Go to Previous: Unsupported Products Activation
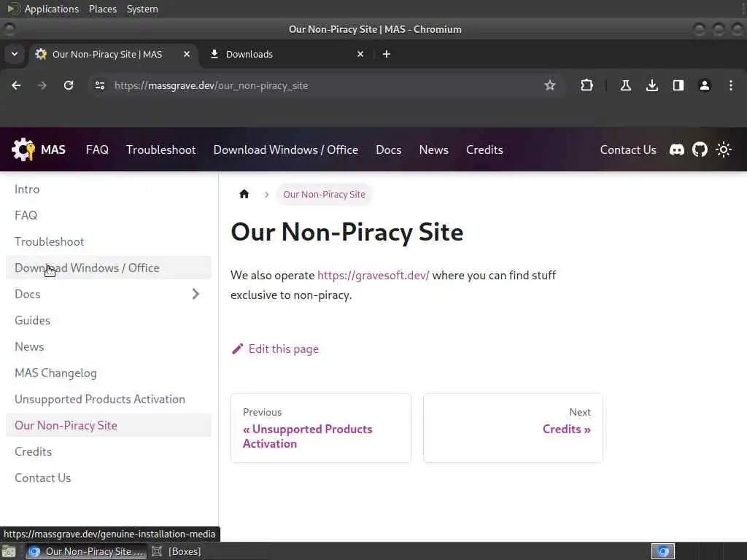This screenshot has width=747, height=560. [321, 428]
